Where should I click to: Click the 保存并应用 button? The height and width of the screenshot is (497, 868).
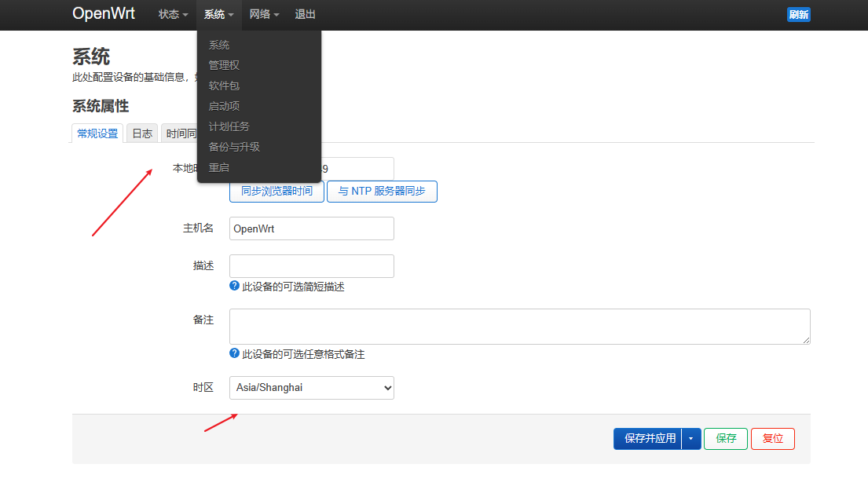point(648,439)
